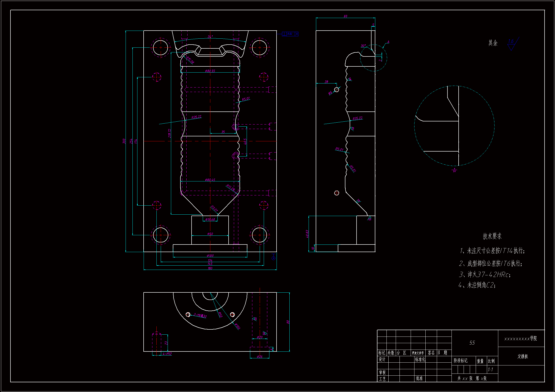This screenshot has width=555, height=392.
Task: Select the ø26 counterbore dimension text
Action: coord(260,356)
